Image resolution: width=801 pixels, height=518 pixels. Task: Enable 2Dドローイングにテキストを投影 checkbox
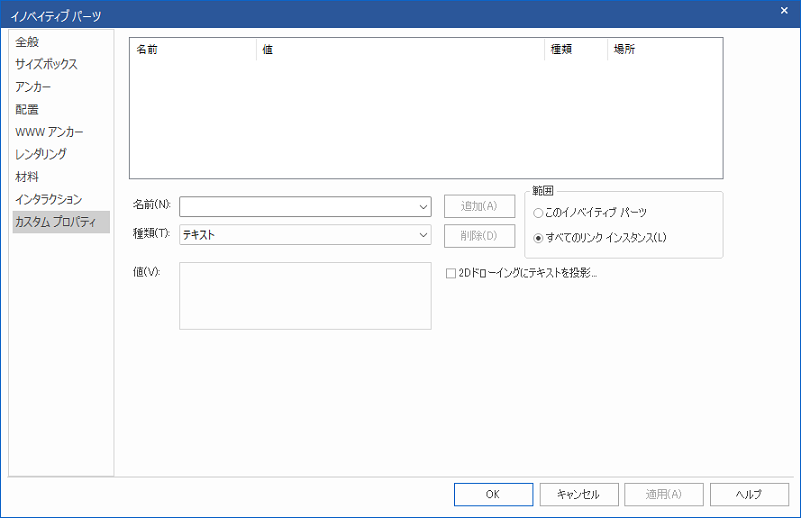pos(450,272)
